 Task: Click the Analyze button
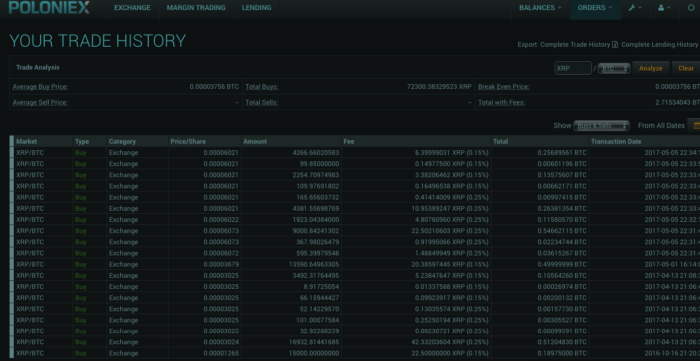point(650,68)
